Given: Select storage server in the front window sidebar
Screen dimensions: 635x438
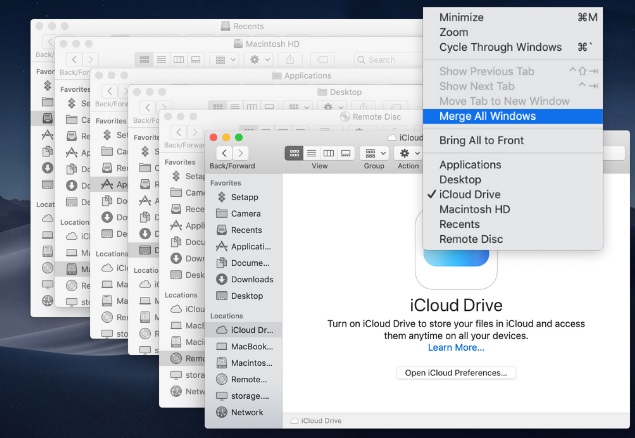Looking at the screenshot, I should pyautogui.click(x=244, y=396).
